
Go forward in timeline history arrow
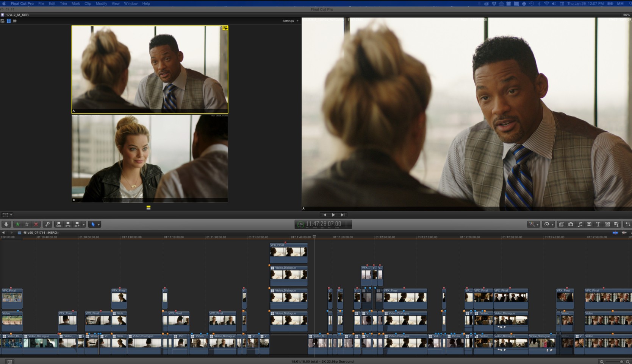tap(11, 233)
